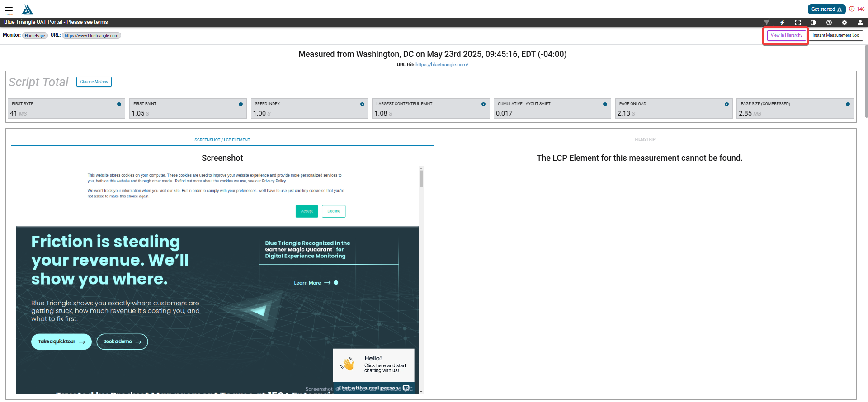Screen dimensions: 868x402
Task: Click View In Hierarchy button
Action: coord(786,35)
